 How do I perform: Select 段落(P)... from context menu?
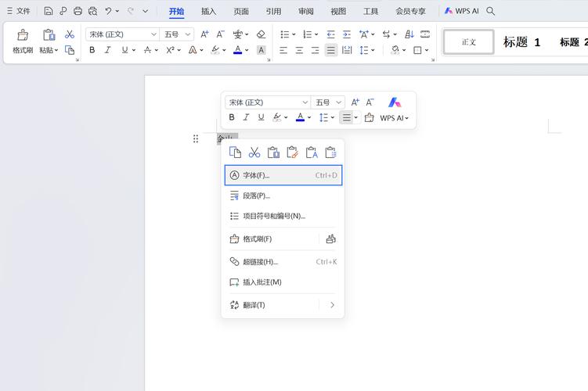tap(256, 195)
